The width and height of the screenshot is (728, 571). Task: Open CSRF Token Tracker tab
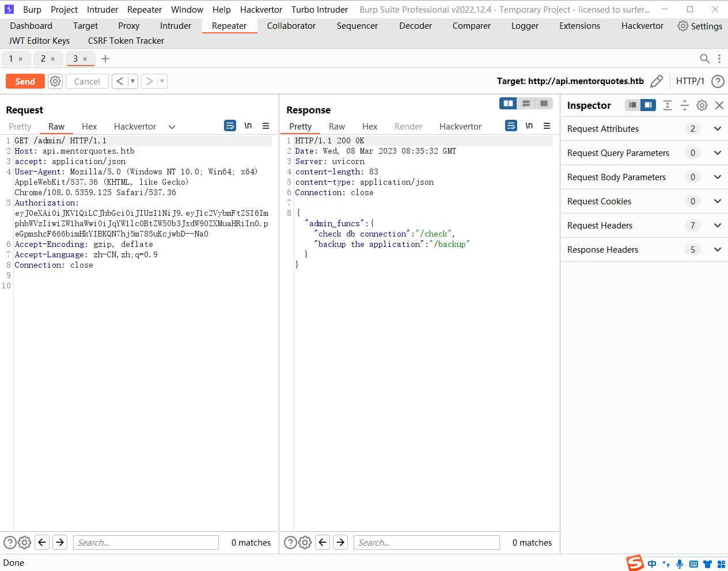tap(126, 41)
